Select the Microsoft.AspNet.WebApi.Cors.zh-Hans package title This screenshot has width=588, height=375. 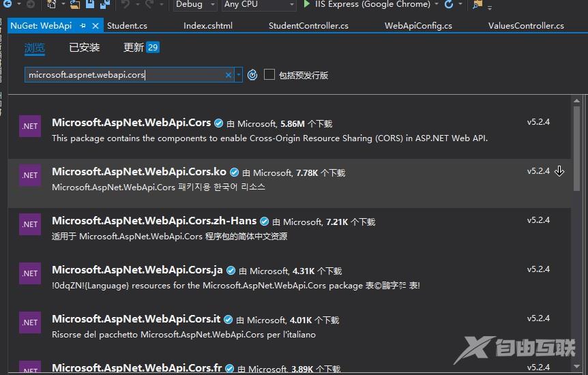(154, 221)
